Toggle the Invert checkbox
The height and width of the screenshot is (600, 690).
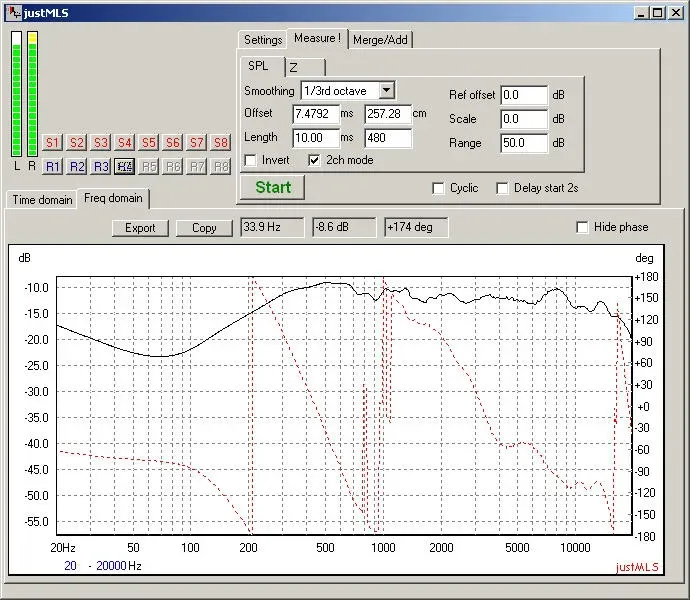(x=250, y=160)
